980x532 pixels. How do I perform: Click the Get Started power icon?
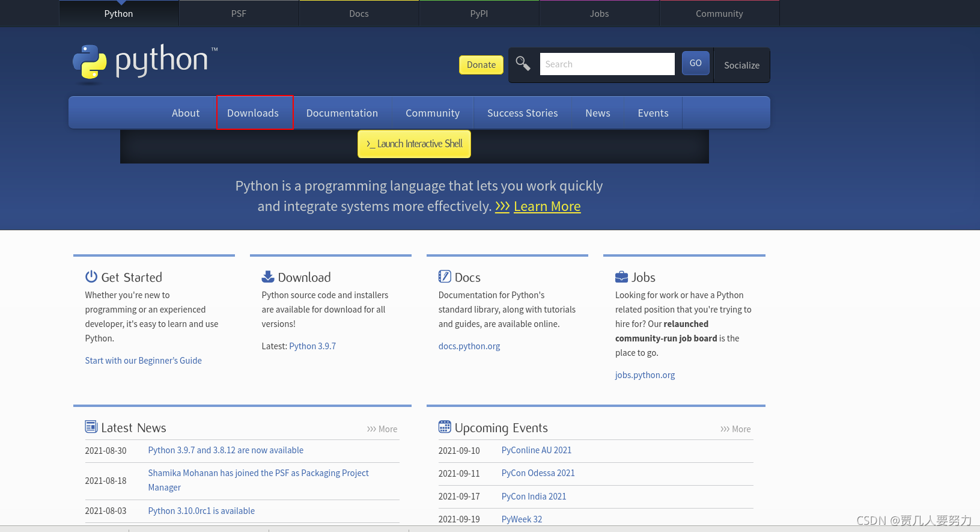pyautogui.click(x=91, y=277)
